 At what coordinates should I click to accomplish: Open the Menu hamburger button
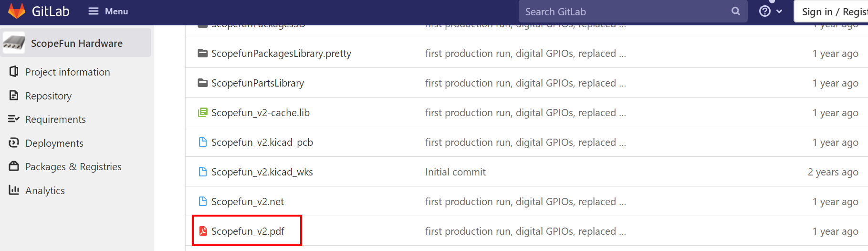[x=108, y=11]
